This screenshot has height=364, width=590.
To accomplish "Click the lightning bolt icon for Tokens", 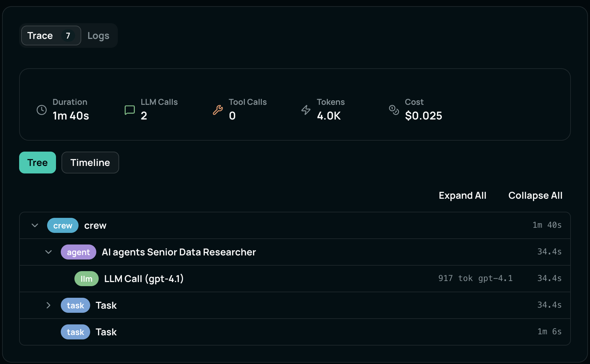I will (306, 110).
